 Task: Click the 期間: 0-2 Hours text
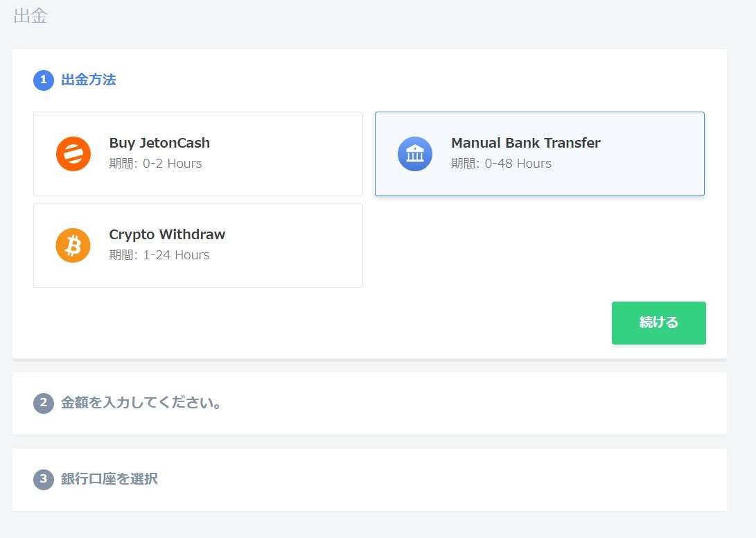coord(155,164)
